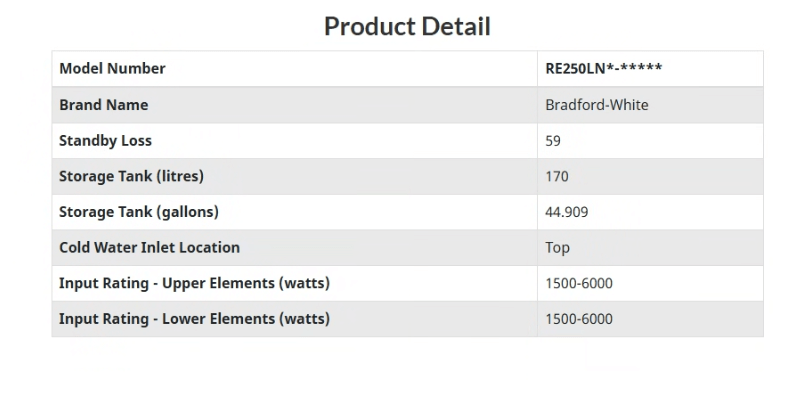Click the word "(watts)" in the Upper Elements label
Screen dimensions: 803x410
304,284
